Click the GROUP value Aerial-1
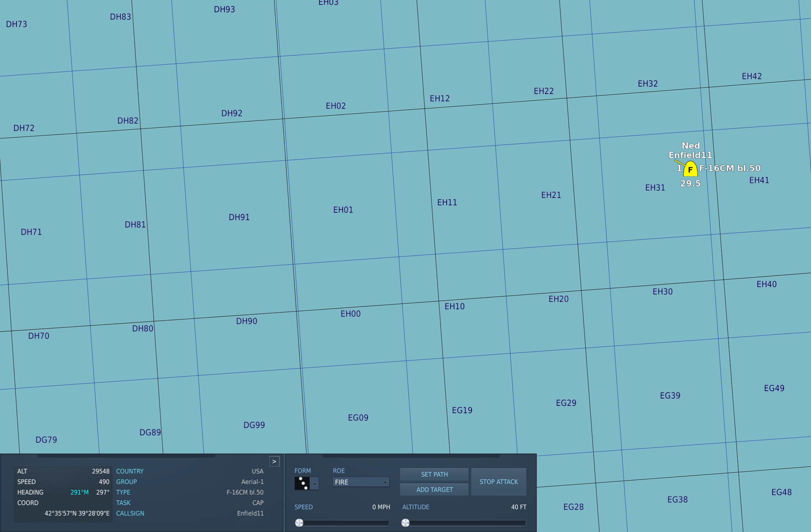811x532 pixels. [x=252, y=482]
